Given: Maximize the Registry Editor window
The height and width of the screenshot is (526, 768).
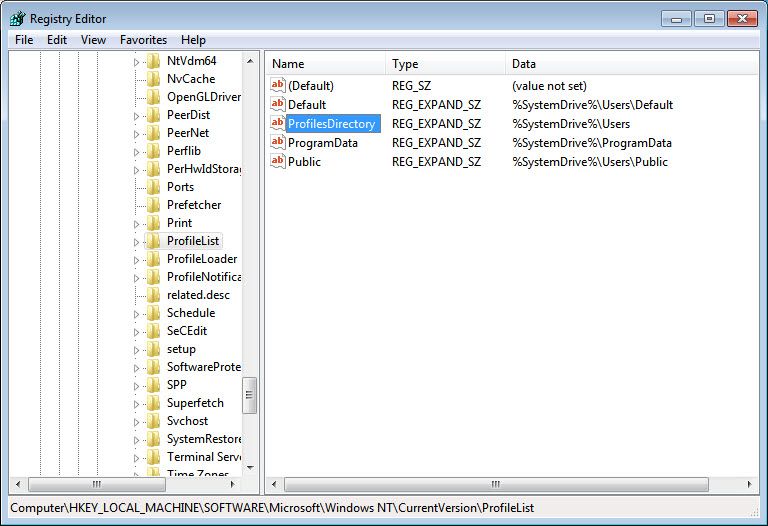Looking at the screenshot, I should click(709, 19).
